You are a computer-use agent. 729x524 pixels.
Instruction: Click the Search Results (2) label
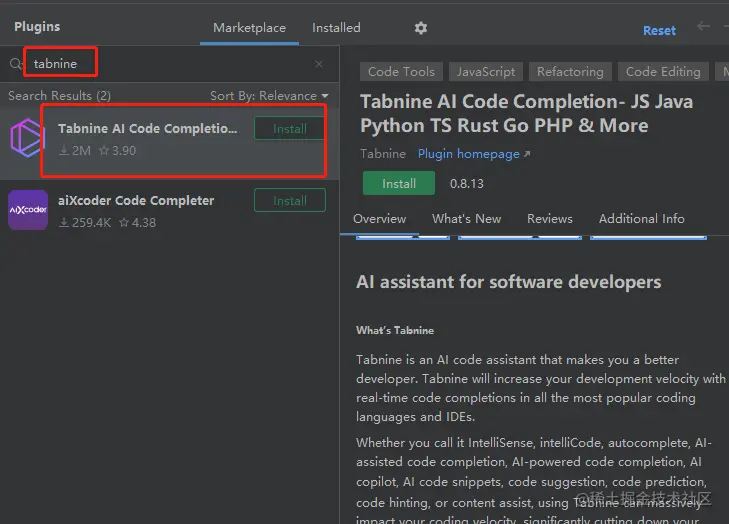coord(60,96)
